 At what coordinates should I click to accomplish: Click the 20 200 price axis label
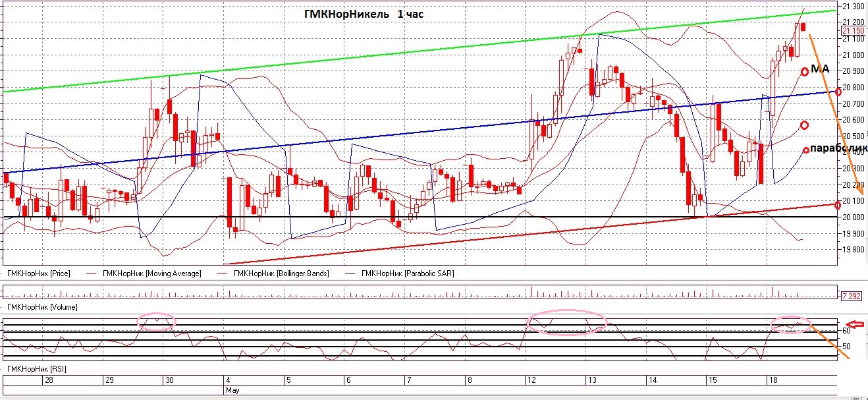(854, 185)
